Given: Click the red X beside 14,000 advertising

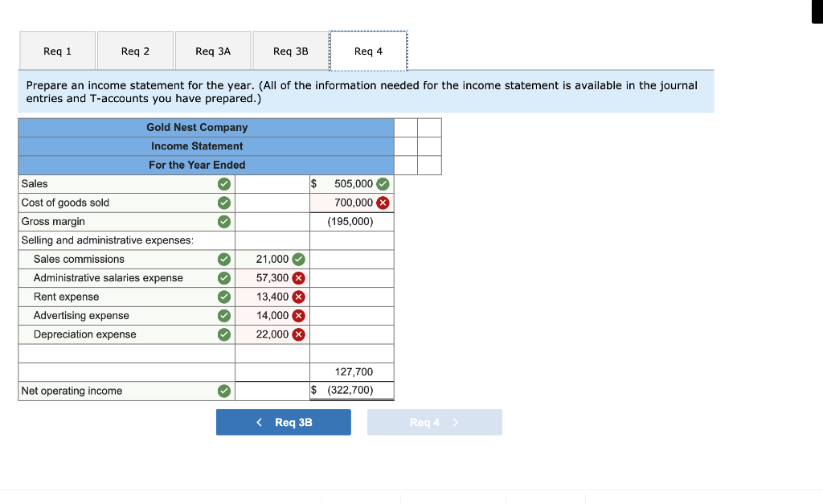Looking at the screenshot, I should [x=297, y=315].
